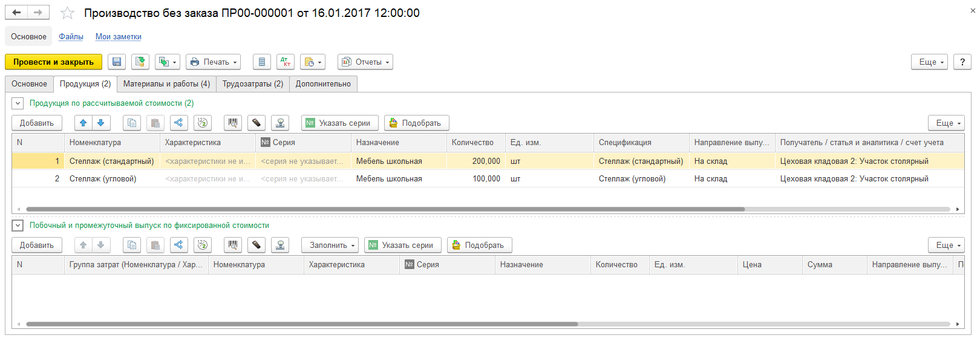Click the barcode scan icon in the products toolbar

(x=233, y=123)
